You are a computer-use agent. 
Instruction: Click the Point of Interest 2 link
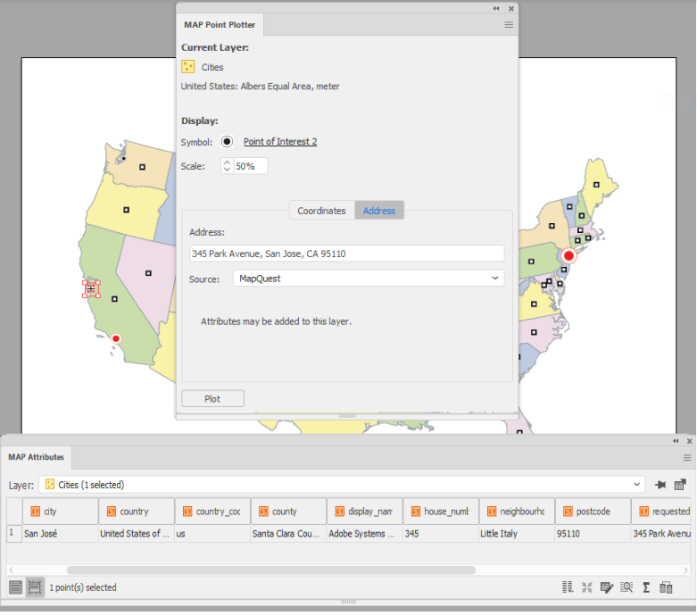point(280,141)
